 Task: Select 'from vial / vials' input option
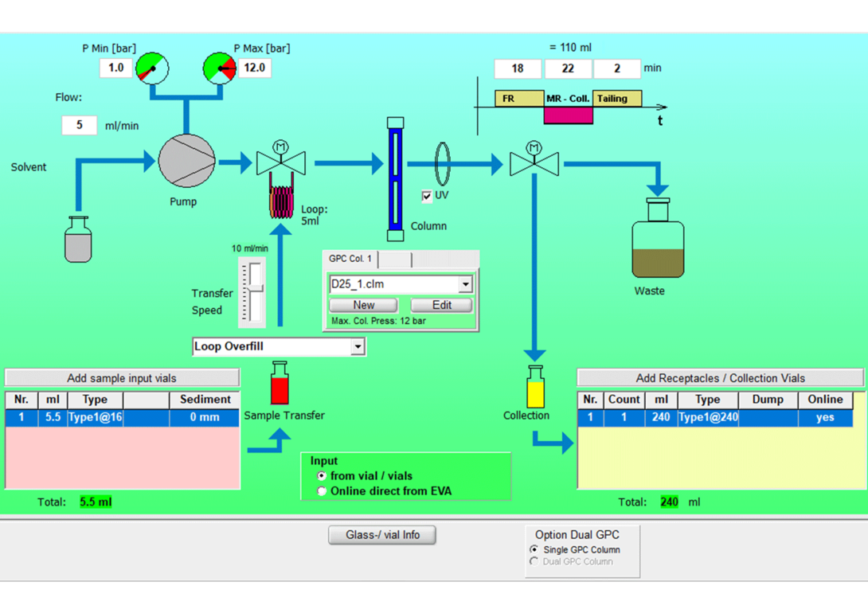[x=322, y=476]
